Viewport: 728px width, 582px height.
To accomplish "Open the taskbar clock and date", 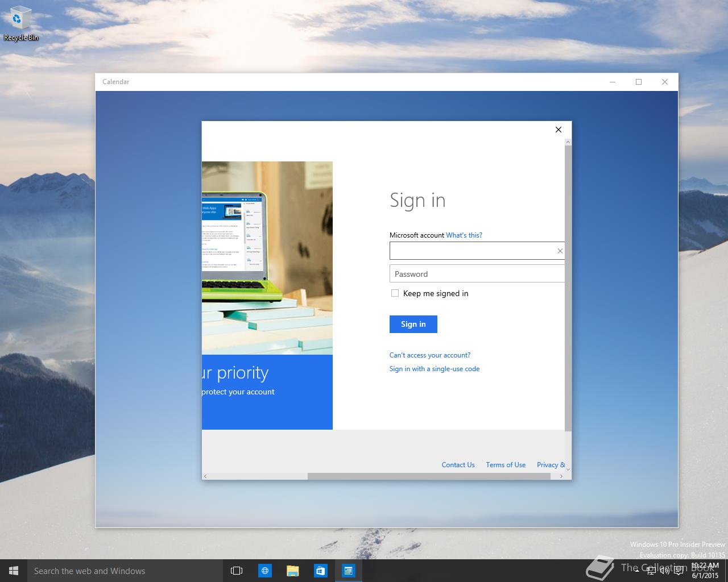I will click(x=705, y=571).
